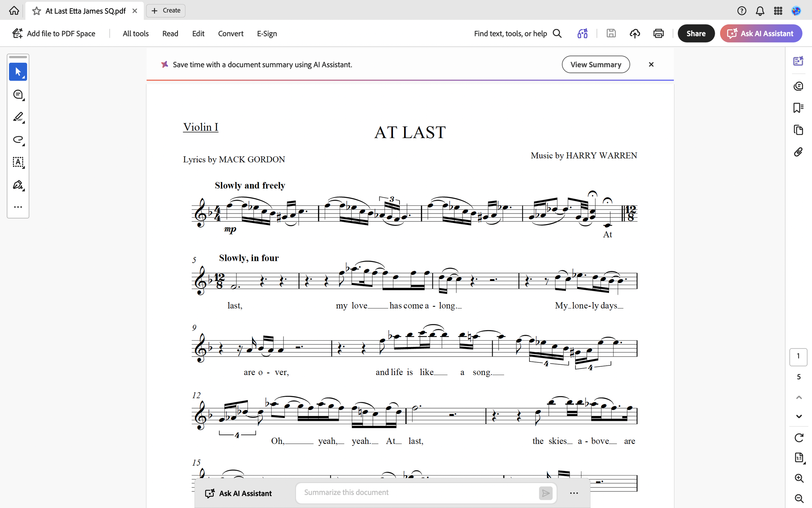Image resolution: width=812 pixels, height=508 pixels.
Task: Click the send arrow in AI prompt bar
Action: click(545, 493)
